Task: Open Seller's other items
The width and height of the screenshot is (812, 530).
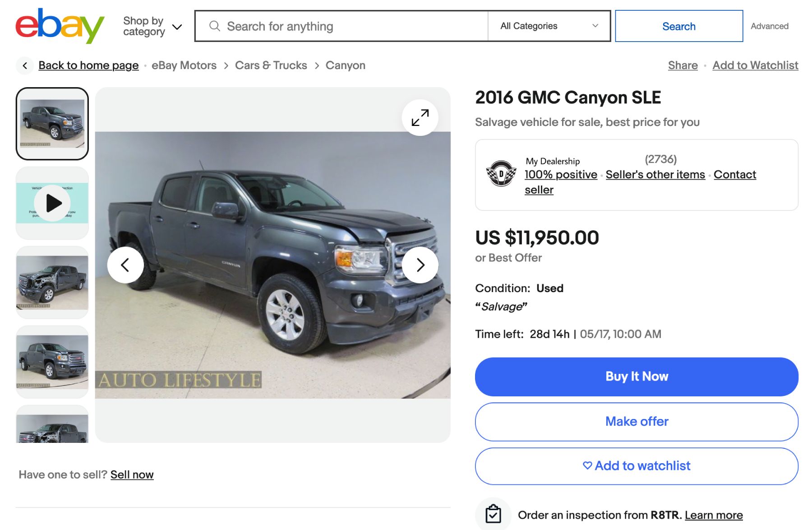Action: coord(655,175)
